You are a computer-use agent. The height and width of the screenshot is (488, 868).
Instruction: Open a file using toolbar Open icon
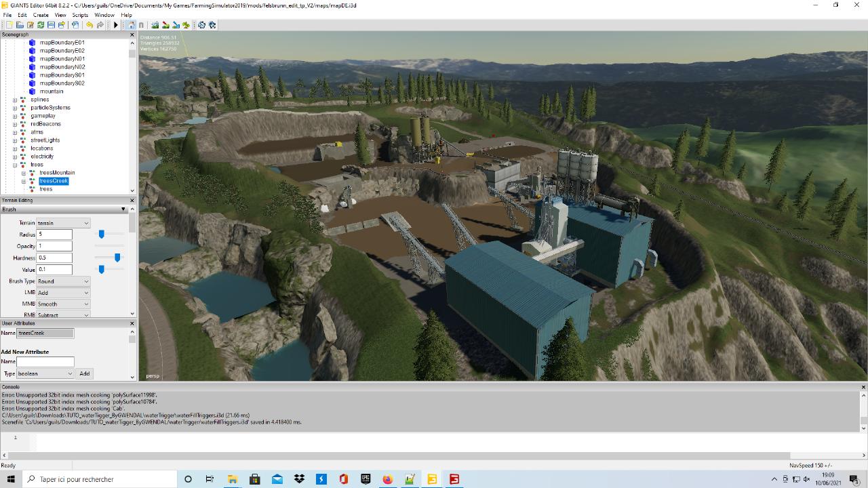click(20, 25)
